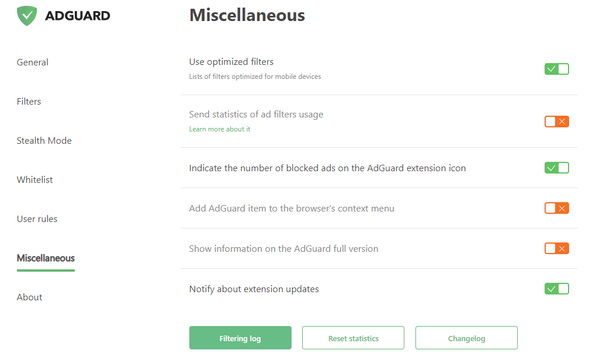
Task: Select Whitelist in the sidebar
Action: pyautogui.click(x=35, y=180)
